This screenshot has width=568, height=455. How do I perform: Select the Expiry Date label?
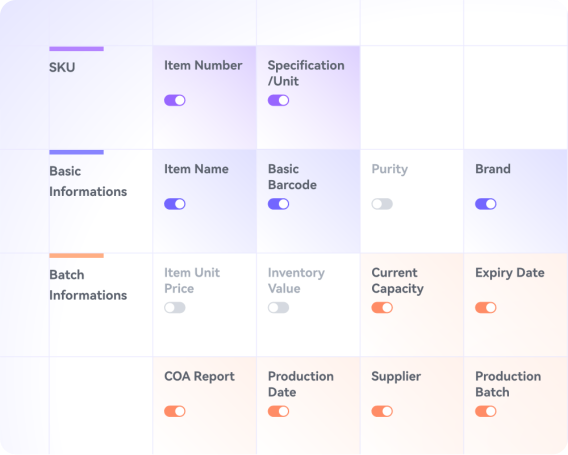tap(510, 273)
